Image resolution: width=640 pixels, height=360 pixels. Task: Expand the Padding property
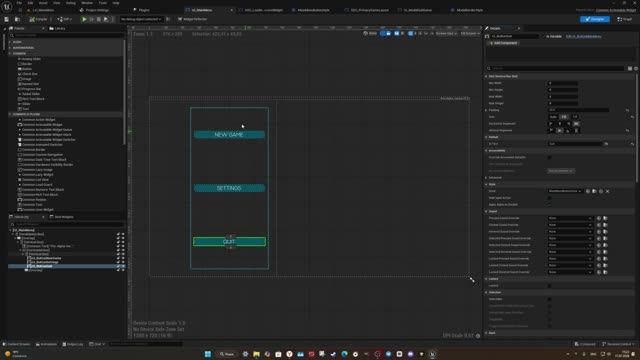pyautogui.click(x=486, y=110)
